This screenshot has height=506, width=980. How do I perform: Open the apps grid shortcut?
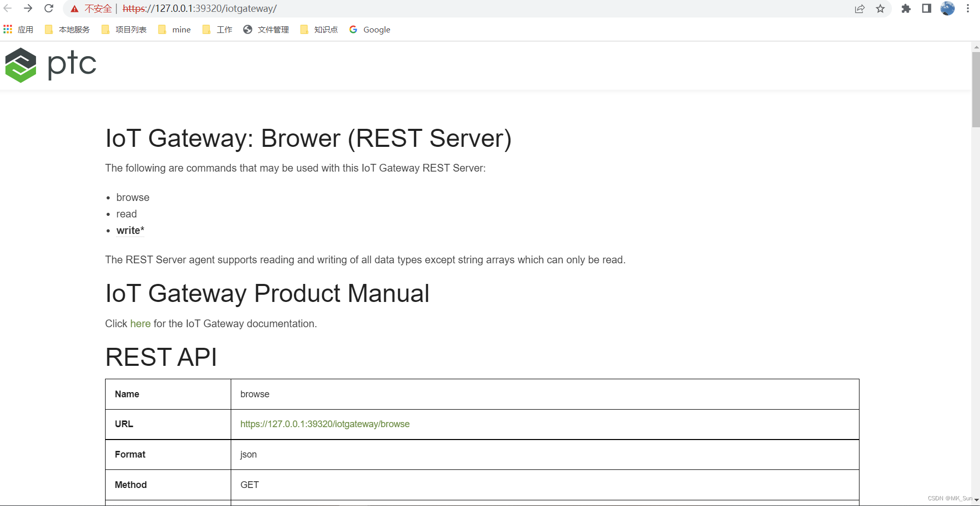(18, 30)
